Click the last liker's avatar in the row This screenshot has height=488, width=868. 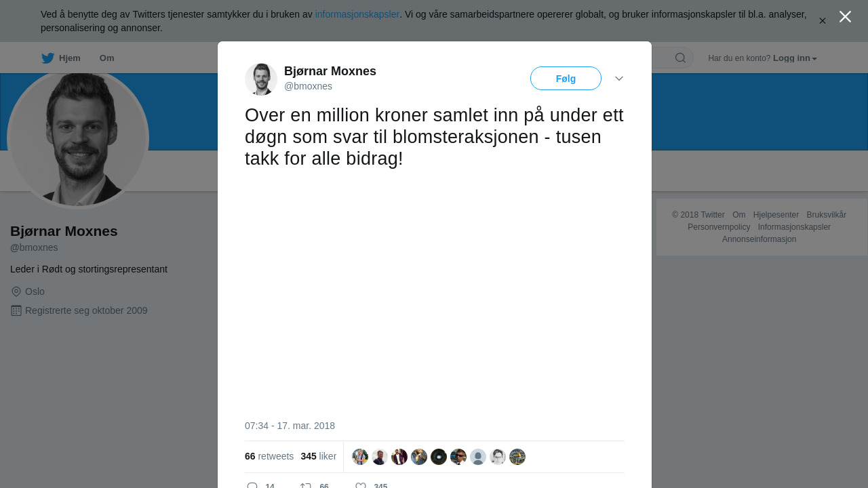tap(517, 457)
